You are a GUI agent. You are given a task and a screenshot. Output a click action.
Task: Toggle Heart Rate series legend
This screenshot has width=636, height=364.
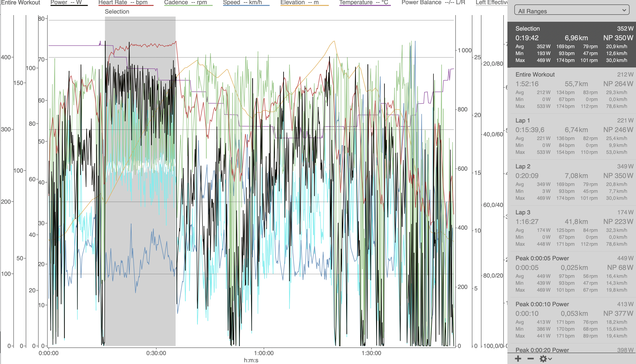pos(123,2)
